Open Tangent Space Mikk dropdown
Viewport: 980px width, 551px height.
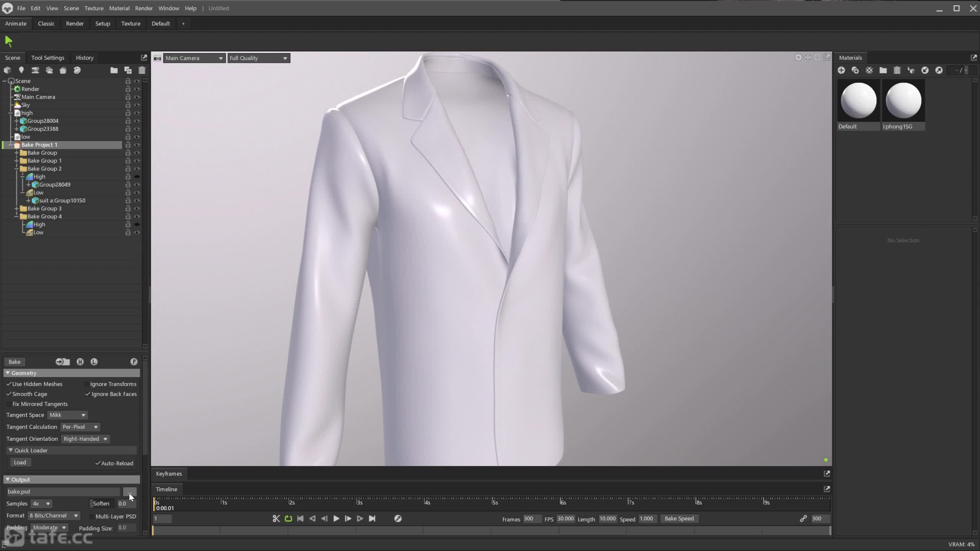[67, 415]
